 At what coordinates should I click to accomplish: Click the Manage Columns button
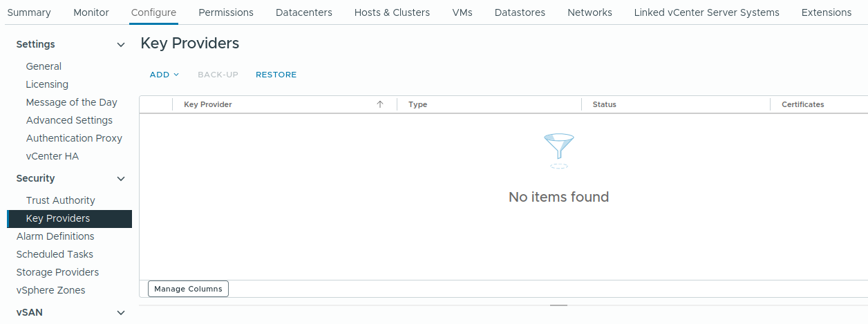[x=188, y=289]
